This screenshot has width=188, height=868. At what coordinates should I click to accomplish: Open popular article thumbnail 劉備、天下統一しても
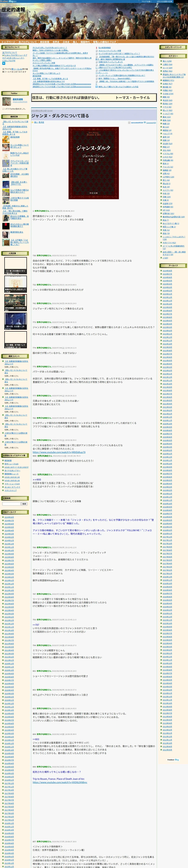(x=15, y=340)
